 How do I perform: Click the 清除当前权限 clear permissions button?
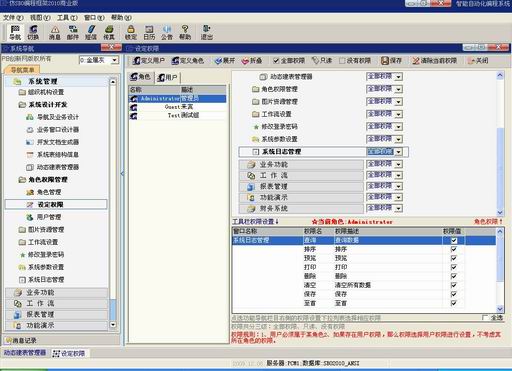tap(435, 61)
